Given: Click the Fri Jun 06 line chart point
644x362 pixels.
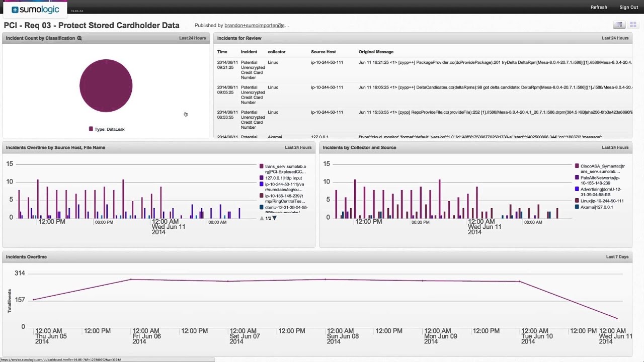Looking at the screenshot, I should pyautogui.click(x=131, y=279).
